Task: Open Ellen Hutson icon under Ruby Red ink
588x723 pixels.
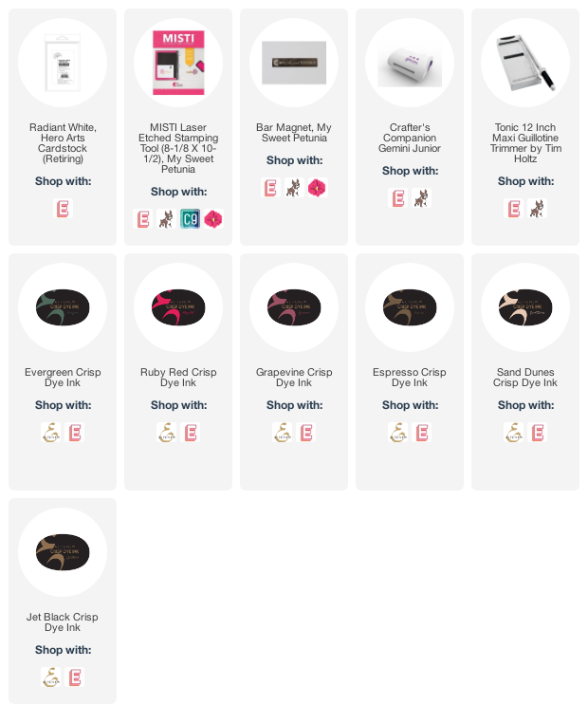Action: [191, 433]
